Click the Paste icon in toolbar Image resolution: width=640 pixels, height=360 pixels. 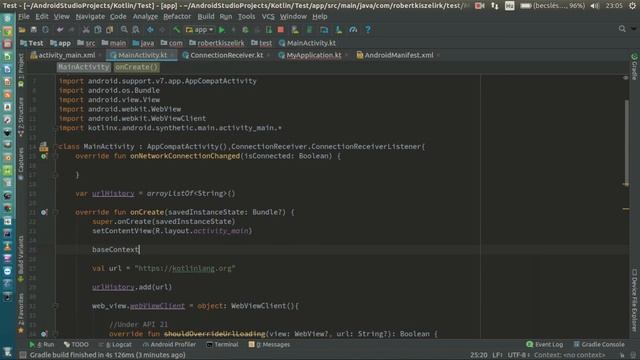coord(109,29)
